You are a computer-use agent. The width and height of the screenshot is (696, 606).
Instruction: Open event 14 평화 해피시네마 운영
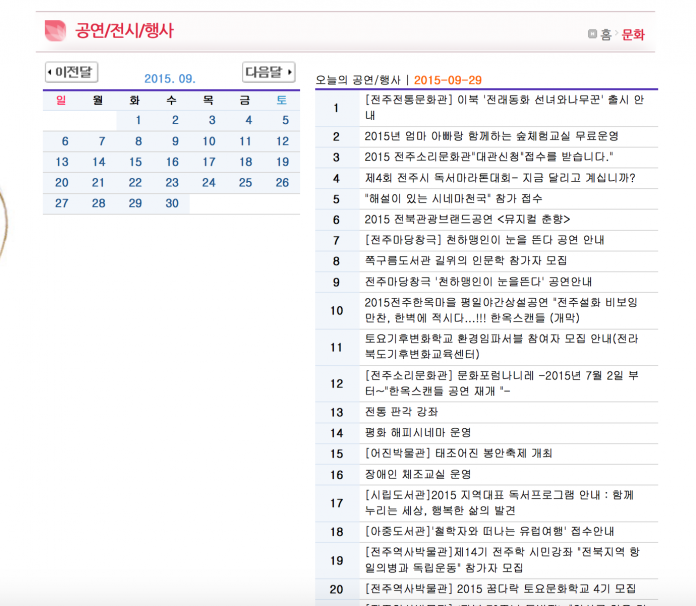coord(418,433)
